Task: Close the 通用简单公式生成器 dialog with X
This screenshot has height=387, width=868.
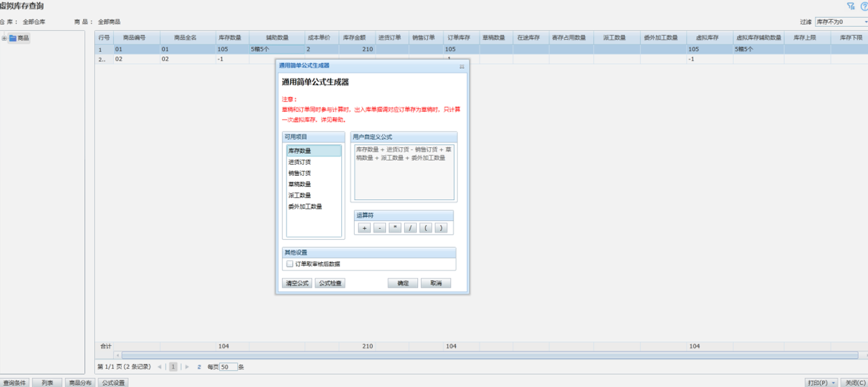Action: tap(462, 66)
